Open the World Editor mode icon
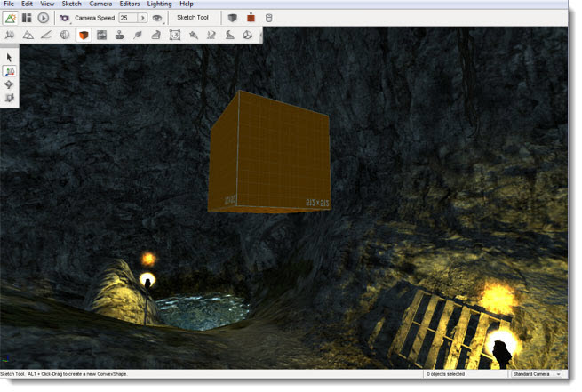The width and height of the screenshot is (582, 392). (x=11, y=18)
